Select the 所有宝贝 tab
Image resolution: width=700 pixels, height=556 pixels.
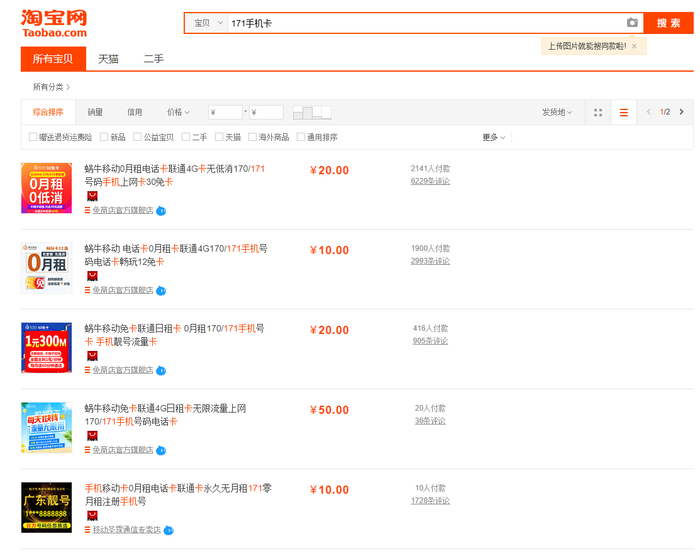tap(53, 59)
